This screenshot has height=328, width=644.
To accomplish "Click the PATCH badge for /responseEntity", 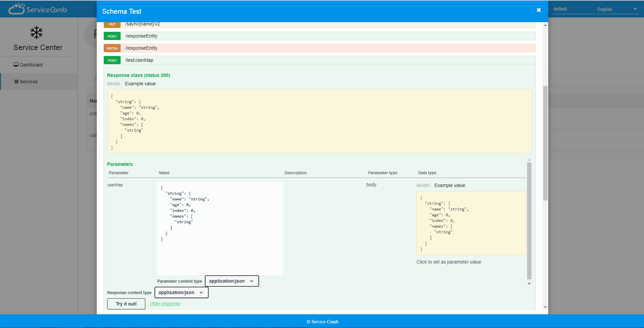I will click(112, 48).
